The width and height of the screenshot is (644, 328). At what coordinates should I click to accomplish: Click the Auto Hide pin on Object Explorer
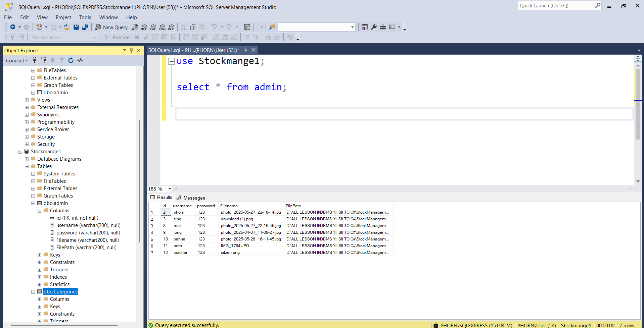point(131,50)
